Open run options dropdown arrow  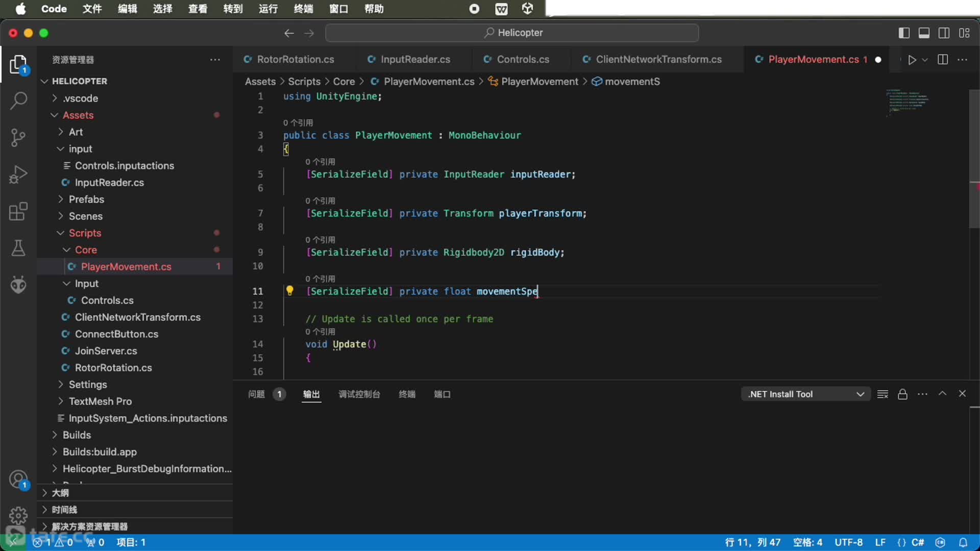(925, 60)
